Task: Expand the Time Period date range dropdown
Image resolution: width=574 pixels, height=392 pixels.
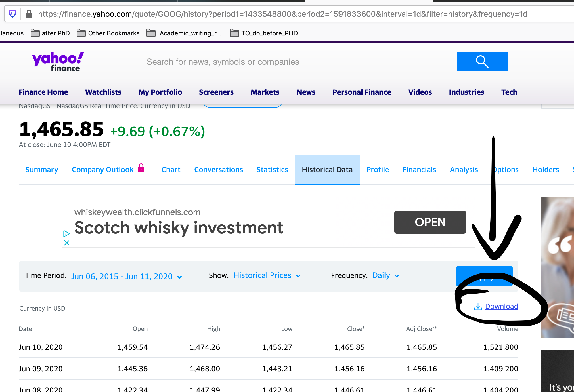Action: point(127,276)
